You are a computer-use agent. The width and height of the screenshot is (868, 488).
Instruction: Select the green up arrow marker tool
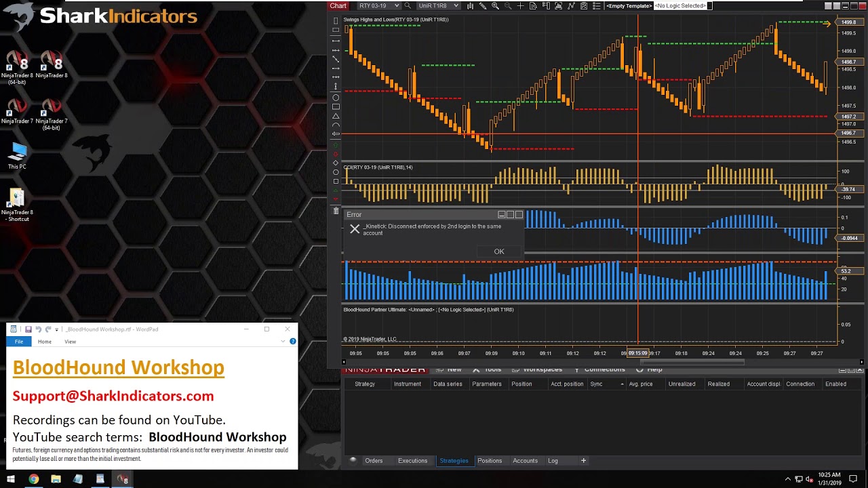(336, 144)
